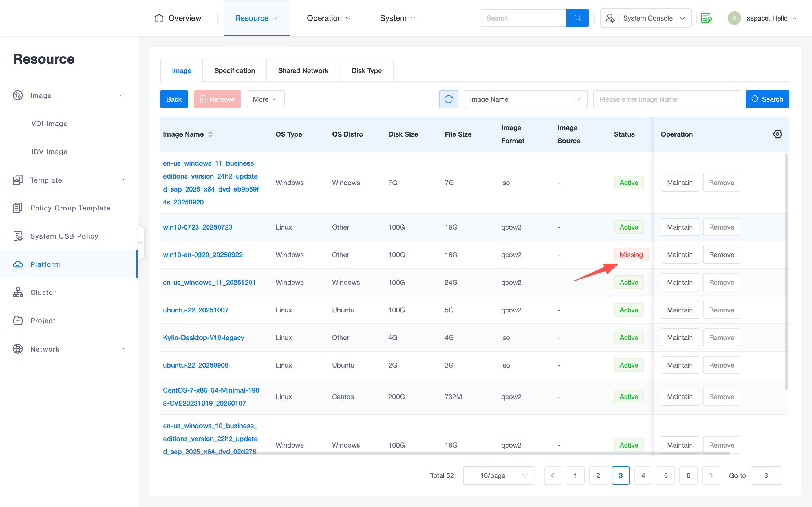Switch to the Disk Type tab
The width and height of the screenshot is (812, 507).
(367, 70)
